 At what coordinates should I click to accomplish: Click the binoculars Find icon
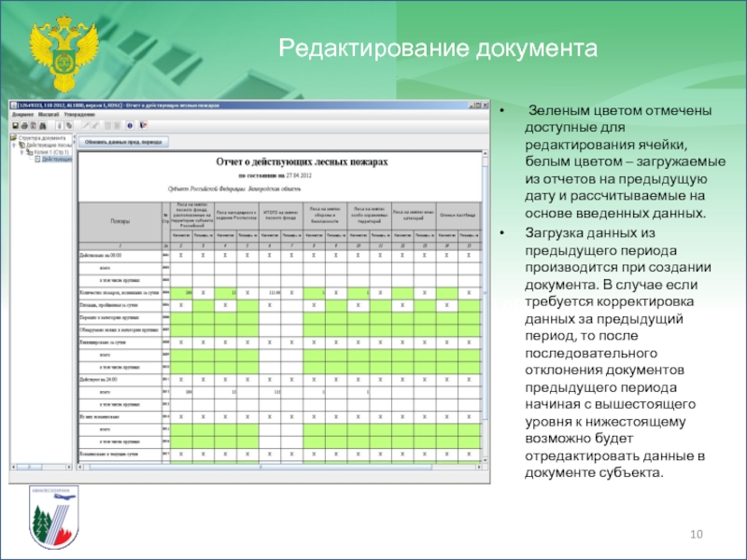point(45,124)
